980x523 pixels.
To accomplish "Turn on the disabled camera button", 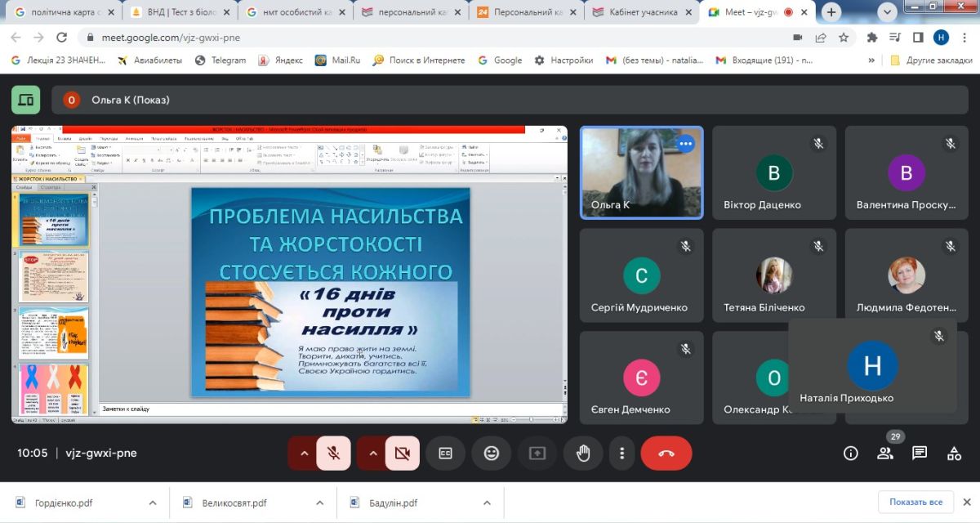I will pyautogui.click(x=401, y=454).
